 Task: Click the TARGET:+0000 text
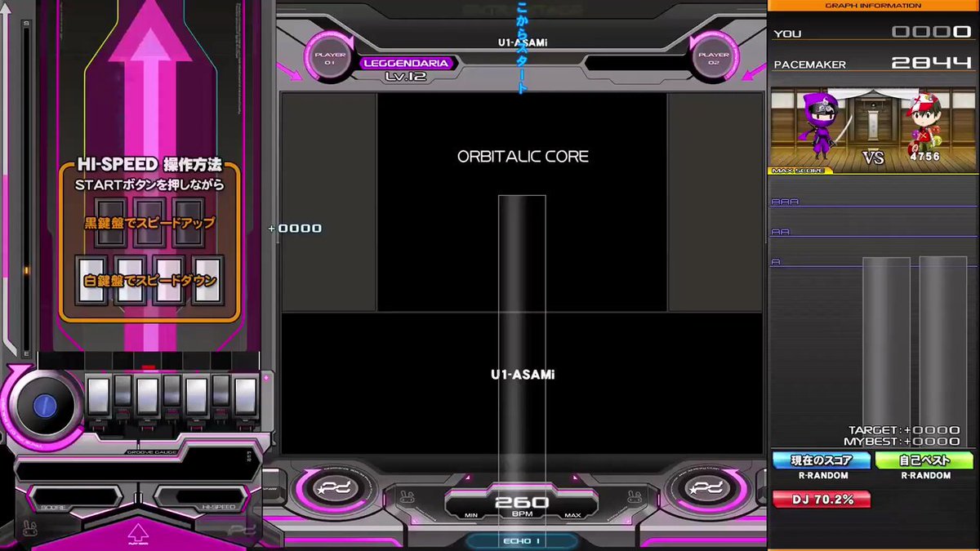904,430
